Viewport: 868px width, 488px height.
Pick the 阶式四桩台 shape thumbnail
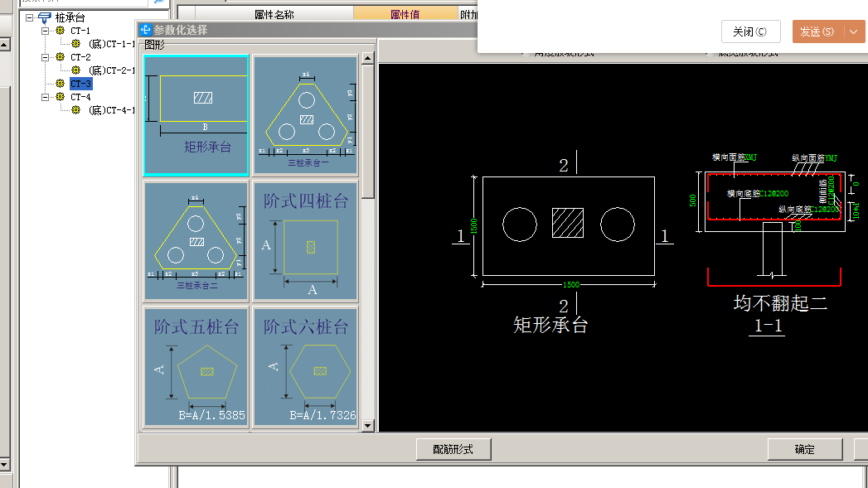306,240
